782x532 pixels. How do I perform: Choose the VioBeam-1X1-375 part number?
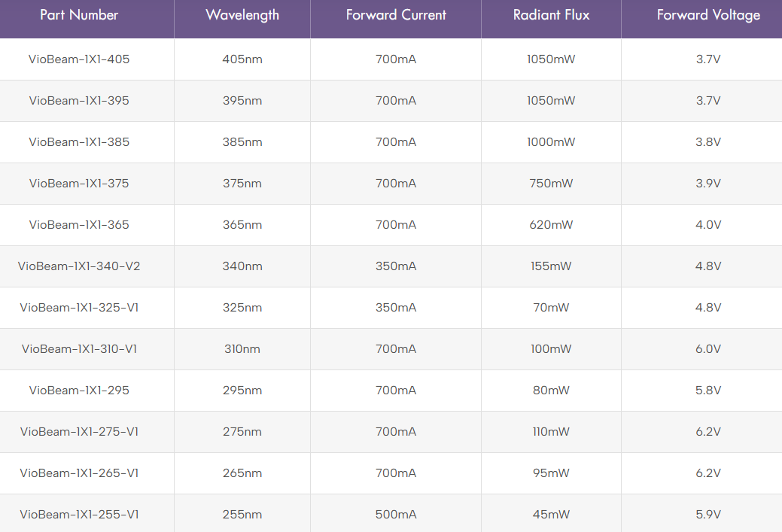coord(79,184)
